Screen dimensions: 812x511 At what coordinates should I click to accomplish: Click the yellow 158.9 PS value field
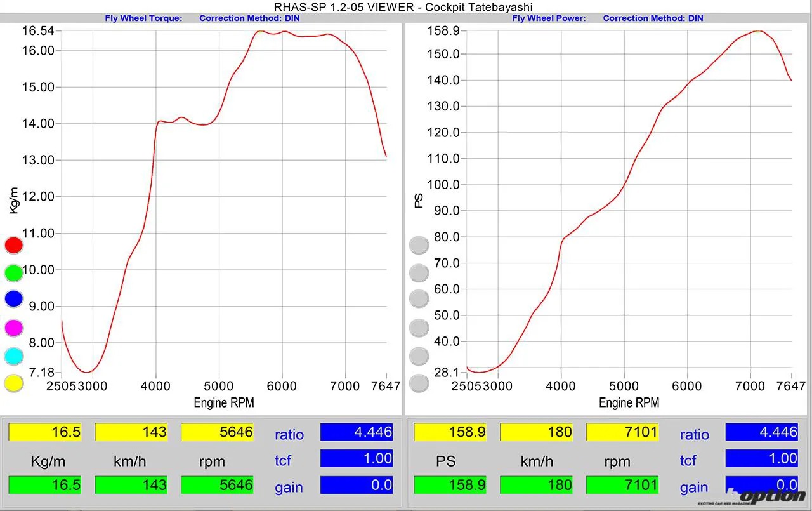[450, 432]
